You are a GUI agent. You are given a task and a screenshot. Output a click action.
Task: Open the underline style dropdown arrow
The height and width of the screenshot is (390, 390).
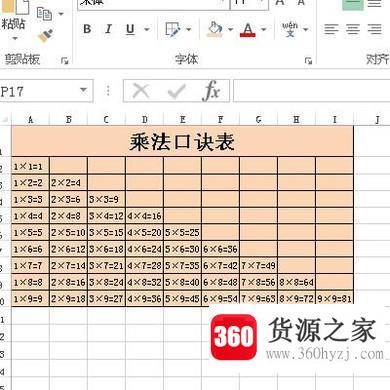tap(147, 29)
